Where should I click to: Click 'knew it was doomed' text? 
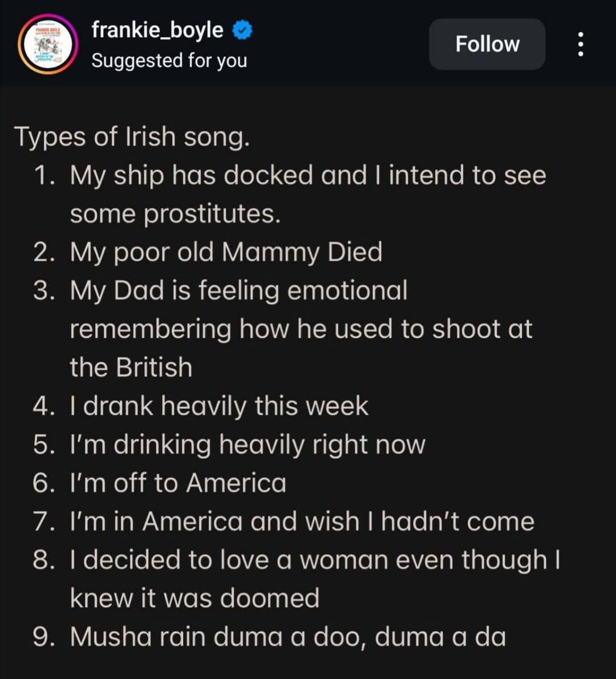(195, 599)
